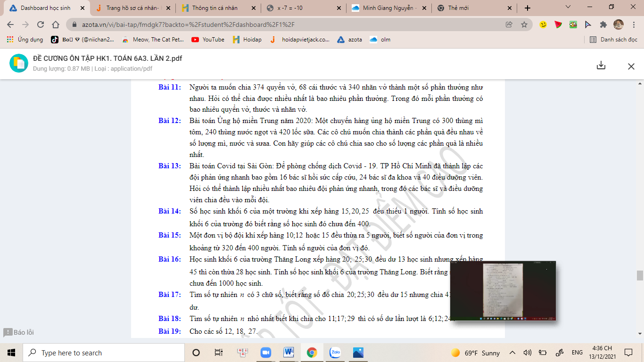Open the watermelon extension
644x362 pixels.
click(558, 25)
